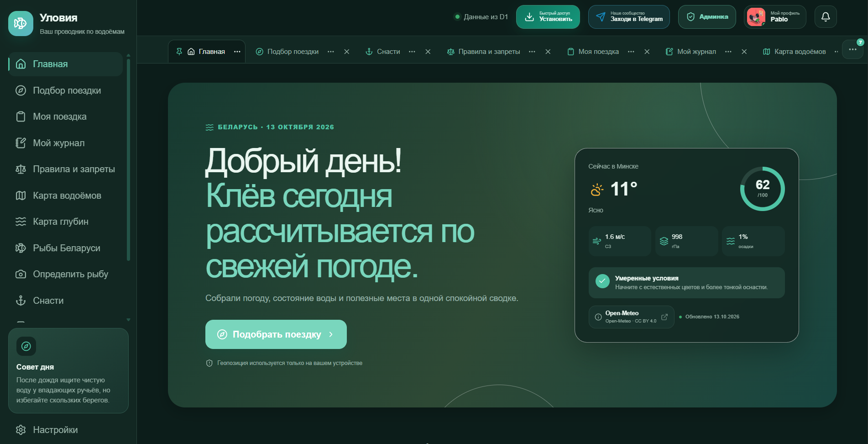Click the wind icon in 1.6 м/с tile
868x444 pixels.
point(596,241)
